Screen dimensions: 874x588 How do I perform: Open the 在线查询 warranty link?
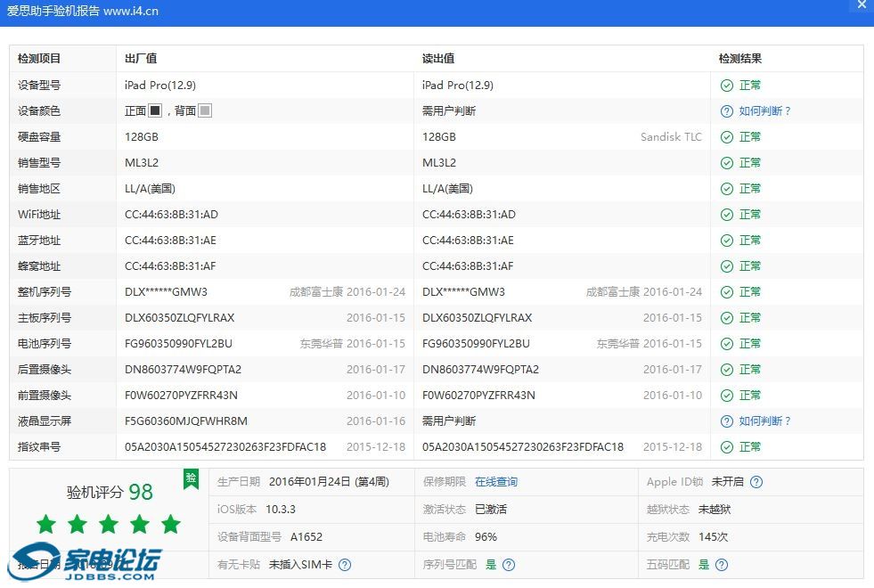point(496,482)
